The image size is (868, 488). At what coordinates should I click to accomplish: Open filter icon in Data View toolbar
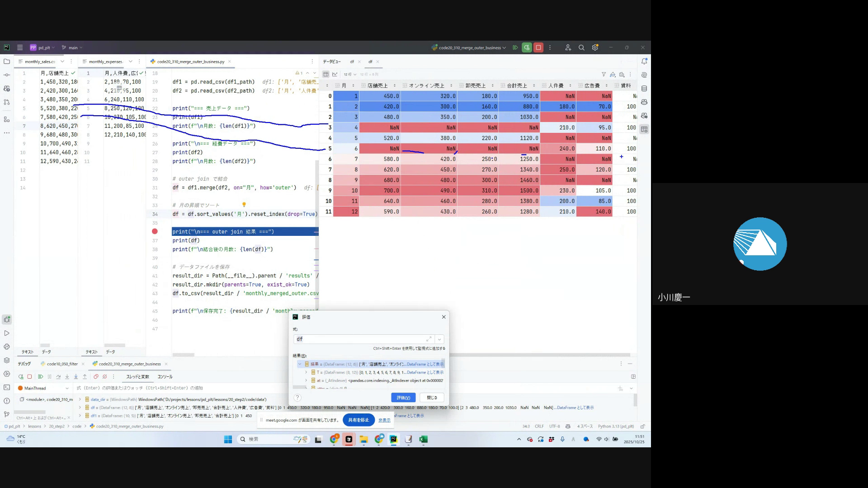pos(604,74)
